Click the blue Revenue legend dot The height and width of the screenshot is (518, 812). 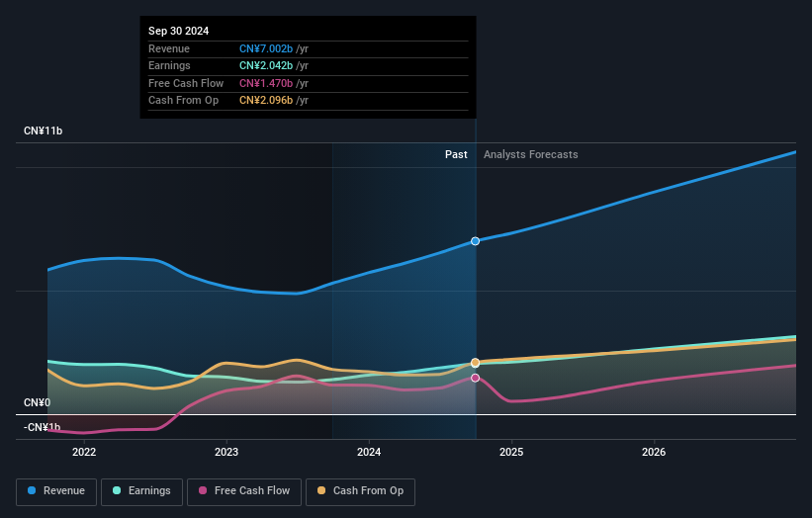pos(32,490)
